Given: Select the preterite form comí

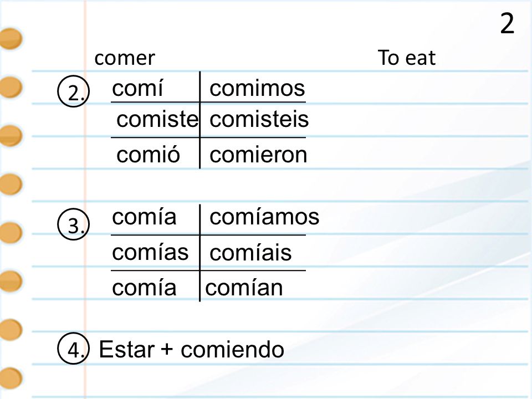Looking at the screenshot, I should (x=137, y=88).
